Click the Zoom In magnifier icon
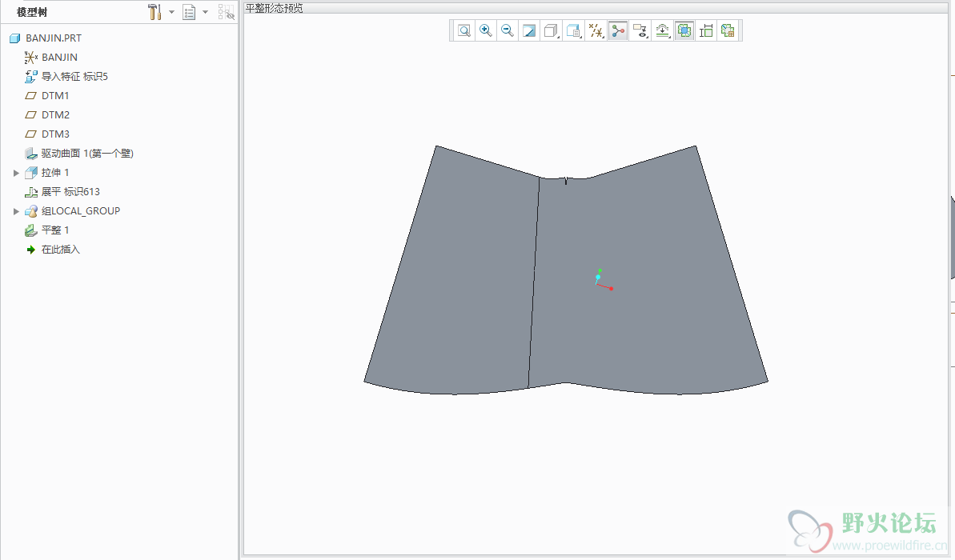955x560 pixels. click(x=485, y=31)
